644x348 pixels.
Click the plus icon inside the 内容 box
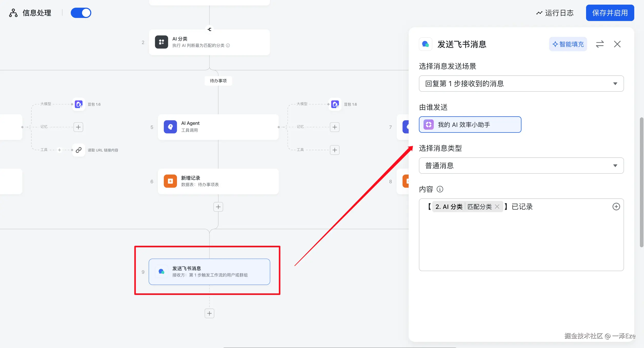tap(616, 207)
